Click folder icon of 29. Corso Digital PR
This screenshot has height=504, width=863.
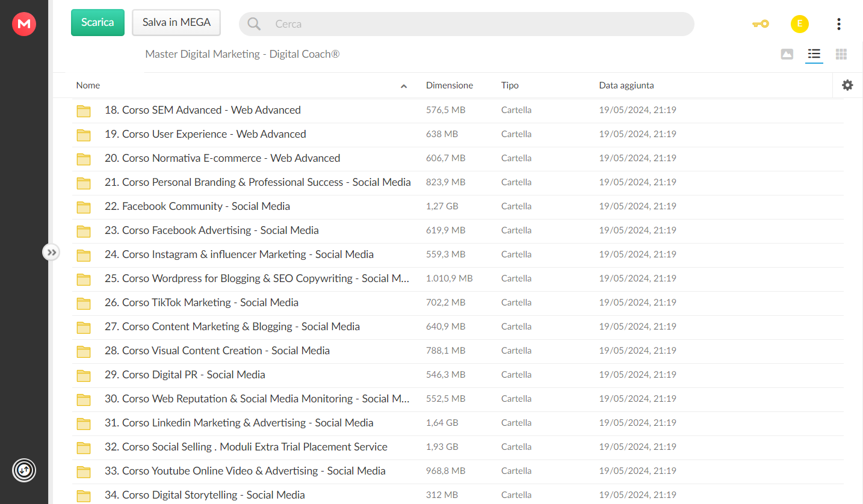pos(84,375)
